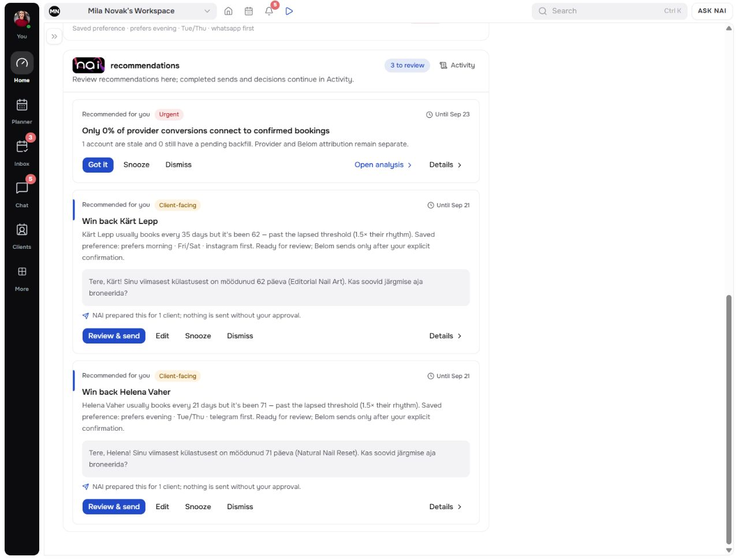Snooze the provider conversions recommendation

[136, 165]
